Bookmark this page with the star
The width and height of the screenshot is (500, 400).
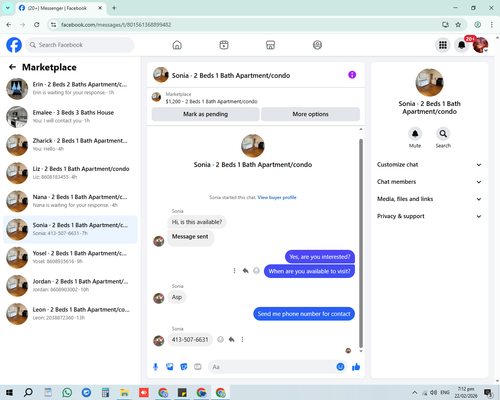(458, 25)
